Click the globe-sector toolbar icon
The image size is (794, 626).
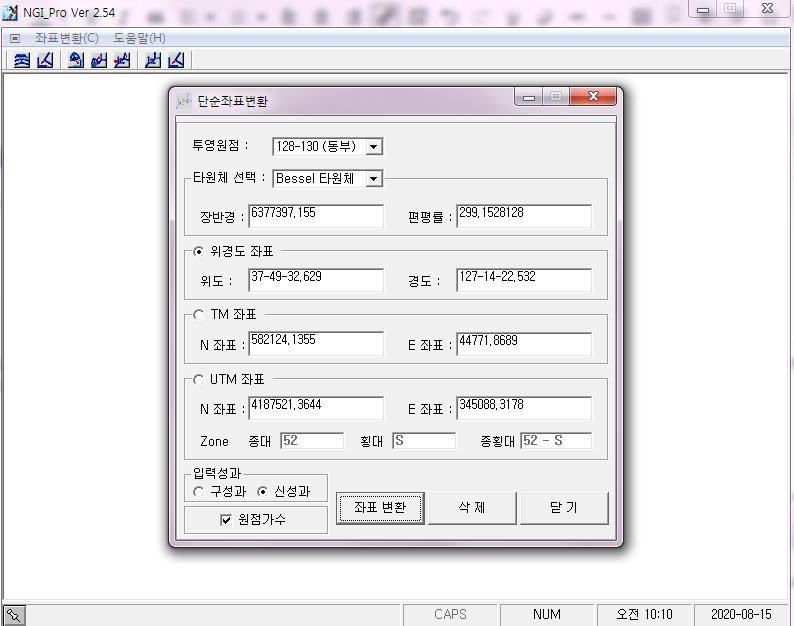76,60
